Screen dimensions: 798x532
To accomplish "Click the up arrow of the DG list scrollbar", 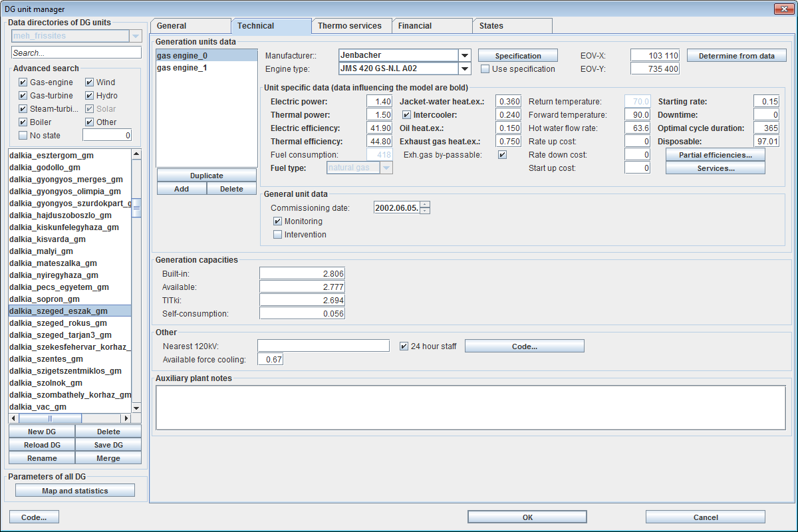I will (x=136, y=154).
